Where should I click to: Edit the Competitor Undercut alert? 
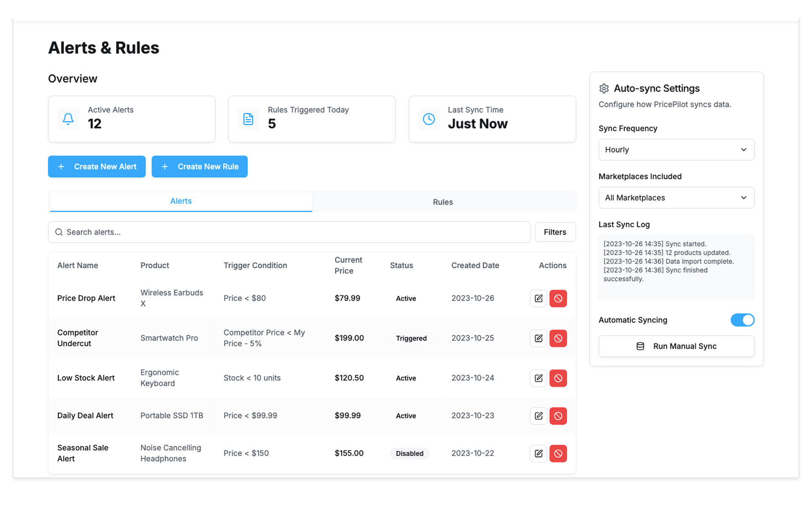point(538,338)
